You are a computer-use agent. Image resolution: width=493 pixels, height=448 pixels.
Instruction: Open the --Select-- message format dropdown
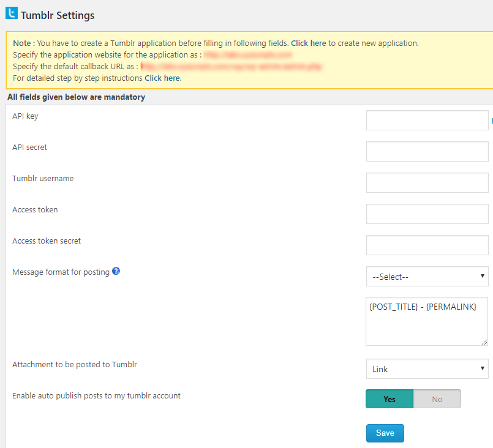click(x=427, y=276)
